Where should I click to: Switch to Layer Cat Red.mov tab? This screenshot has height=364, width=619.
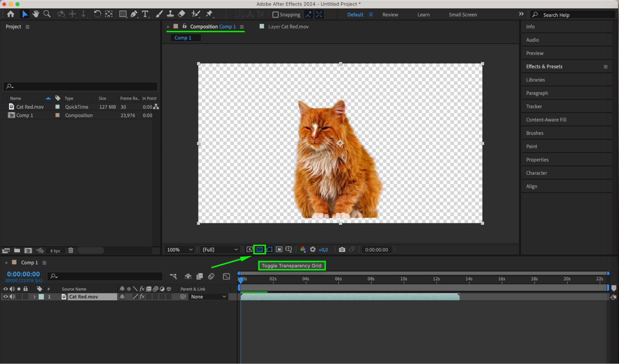pos(288,27)
